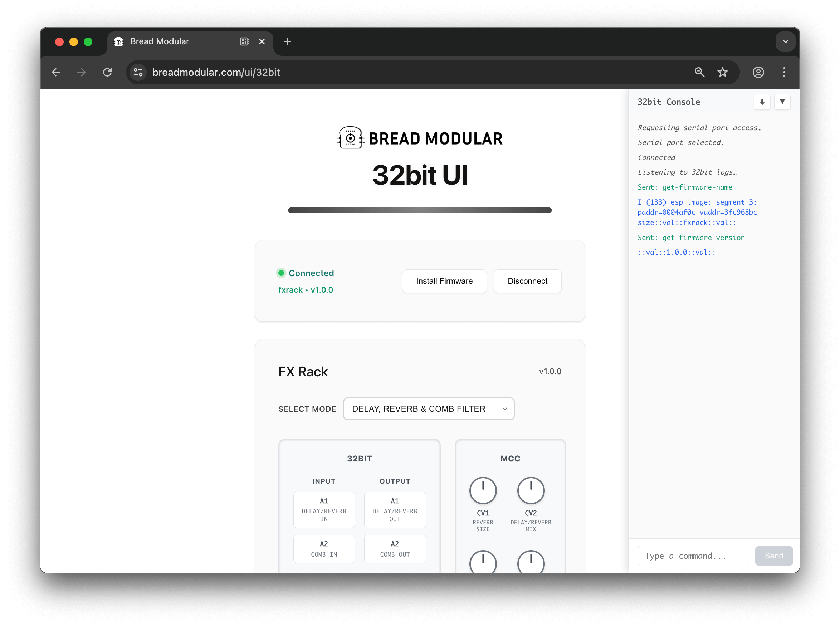Click the Bread Modular favicon in browser tab
Image resolution: width=840 pixels, height=626 pixels.
coord(118,42)
